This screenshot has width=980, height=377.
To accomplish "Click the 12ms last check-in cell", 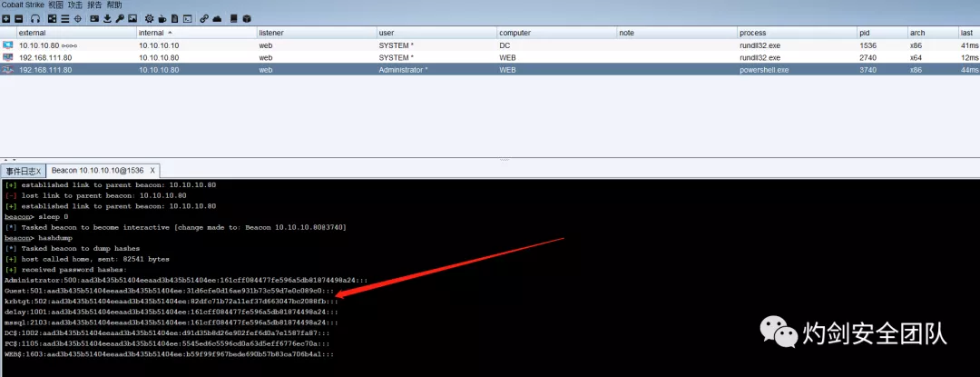I will (x=970, y=57).
